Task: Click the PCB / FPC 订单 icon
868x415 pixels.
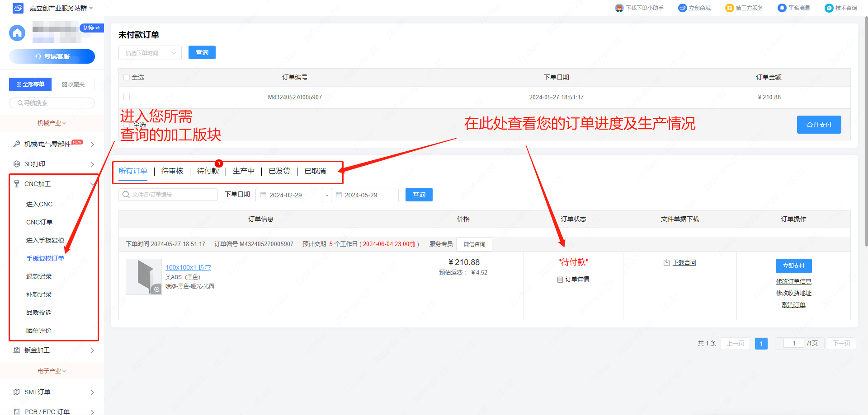Action: [x=17, y=411]
